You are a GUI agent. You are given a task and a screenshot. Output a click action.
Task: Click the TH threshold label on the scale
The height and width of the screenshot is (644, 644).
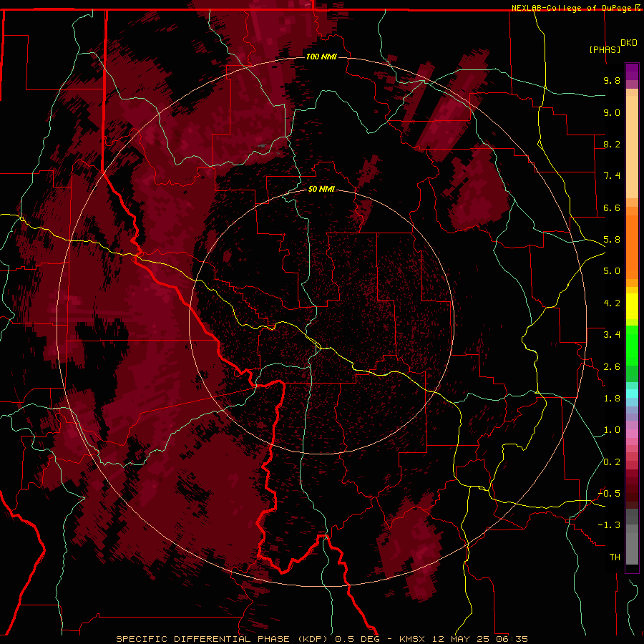[x=615, y=557]
